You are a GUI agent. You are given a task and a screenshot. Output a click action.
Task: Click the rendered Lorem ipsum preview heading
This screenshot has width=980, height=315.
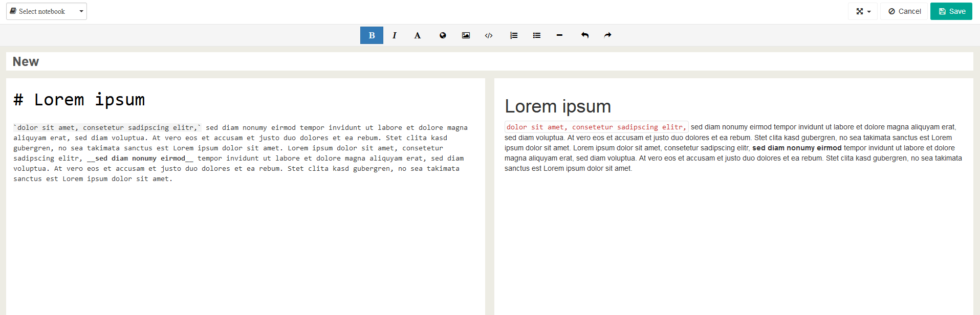click(557, 106)
